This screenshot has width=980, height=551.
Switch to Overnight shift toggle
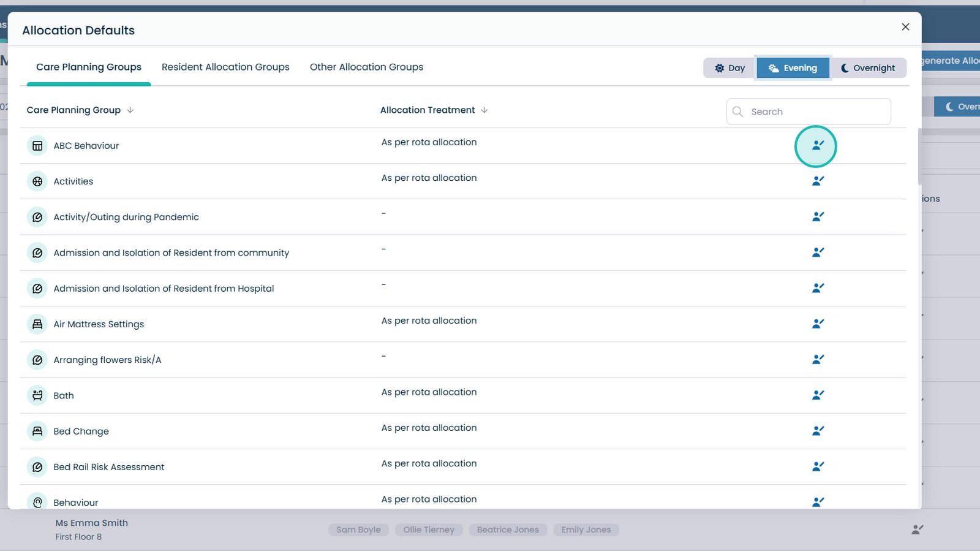pyautogui.click(x=868, y=68)
